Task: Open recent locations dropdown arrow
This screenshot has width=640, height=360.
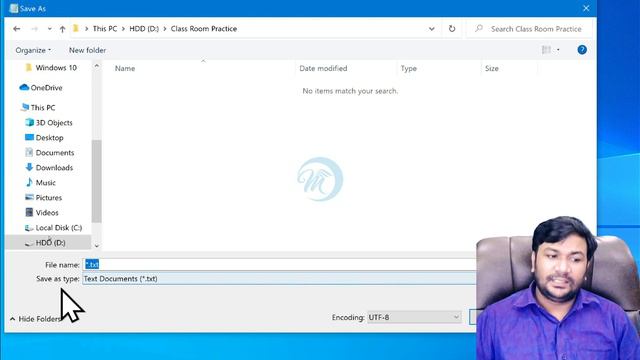Action: click(49, 29)
